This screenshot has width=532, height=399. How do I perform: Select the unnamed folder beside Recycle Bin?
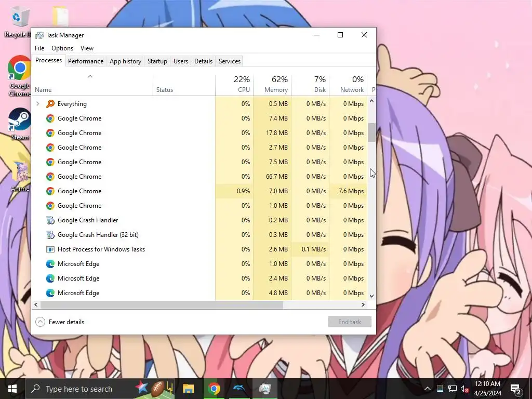tap(60, 16)
